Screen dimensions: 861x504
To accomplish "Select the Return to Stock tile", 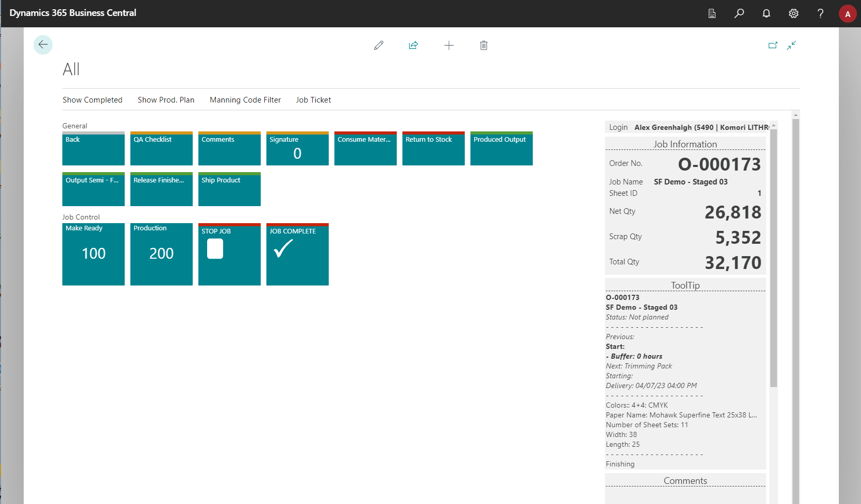I will [x=433, y=148].
